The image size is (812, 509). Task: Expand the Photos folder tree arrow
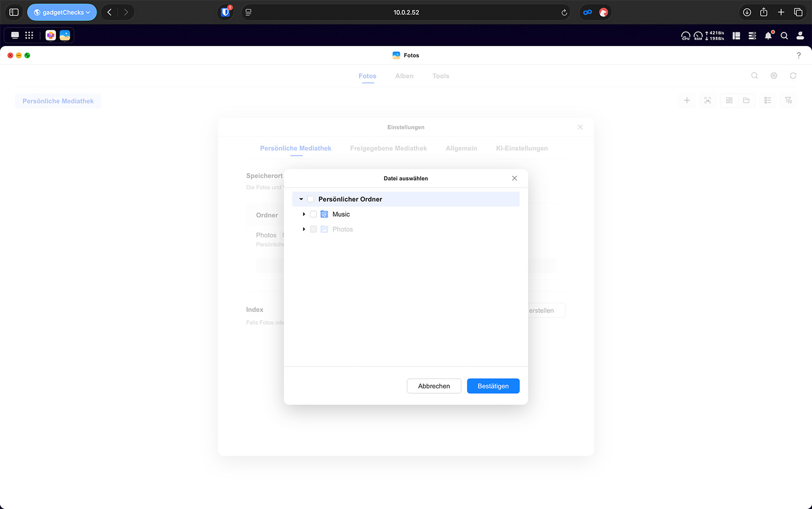(x=304, y=229)
